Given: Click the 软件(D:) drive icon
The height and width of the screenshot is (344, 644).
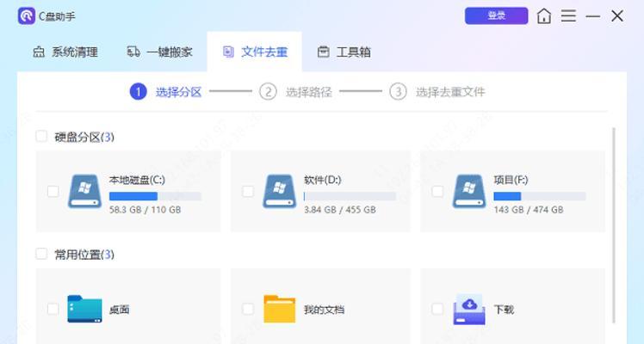Looking at the screenshot, I should 279,192.
